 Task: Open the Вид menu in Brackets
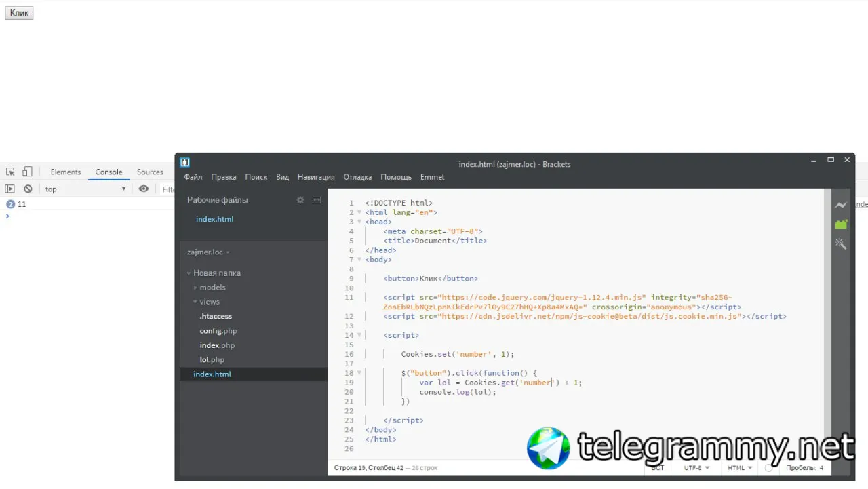point(283,177)
